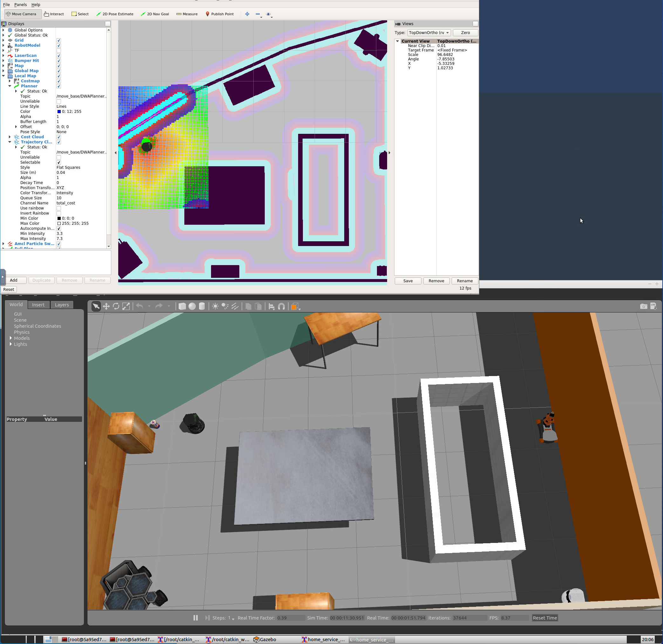Image resolution: width=663 pixels, height=644 pixels.
Task: Expand Models in Gazebo's World tree
Action: pos(11,338)
